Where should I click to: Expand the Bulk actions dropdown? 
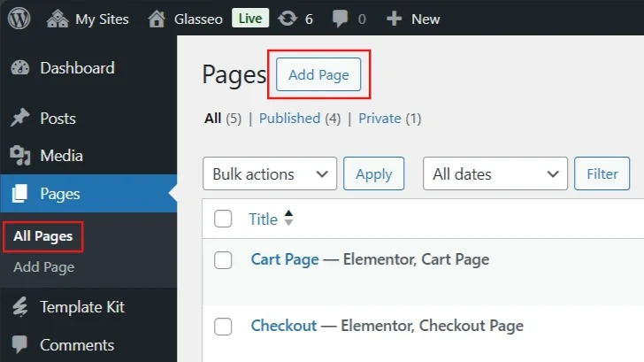tap(270, 174)
